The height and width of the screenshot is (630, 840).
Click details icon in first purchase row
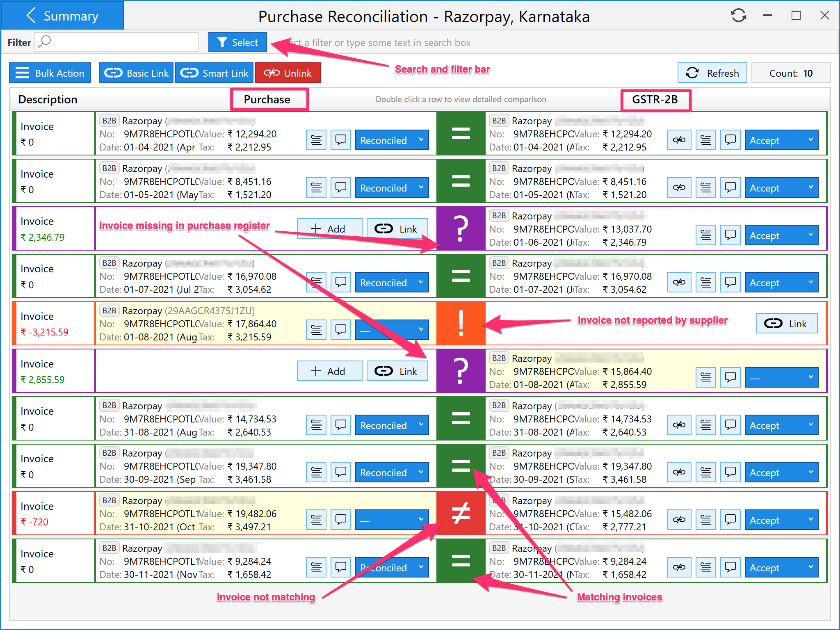[x=316, y=140]
